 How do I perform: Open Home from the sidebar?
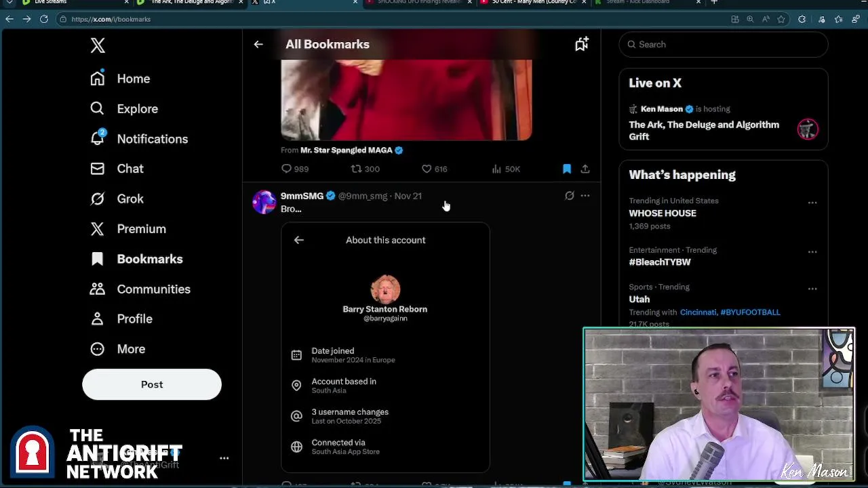[x=120, y=79]
